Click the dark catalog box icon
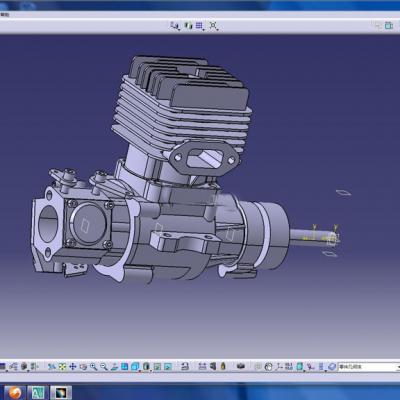400x400 pixels. pos(241,366)
